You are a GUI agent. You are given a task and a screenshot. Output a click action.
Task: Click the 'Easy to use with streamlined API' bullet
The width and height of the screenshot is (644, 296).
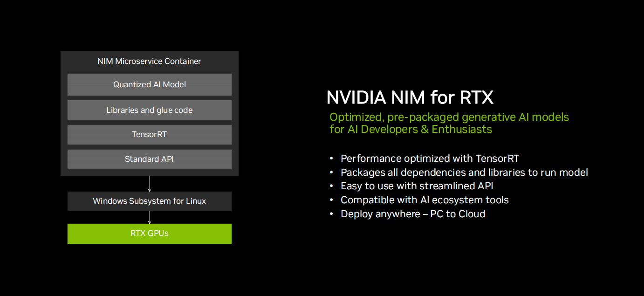pos(417,186)
